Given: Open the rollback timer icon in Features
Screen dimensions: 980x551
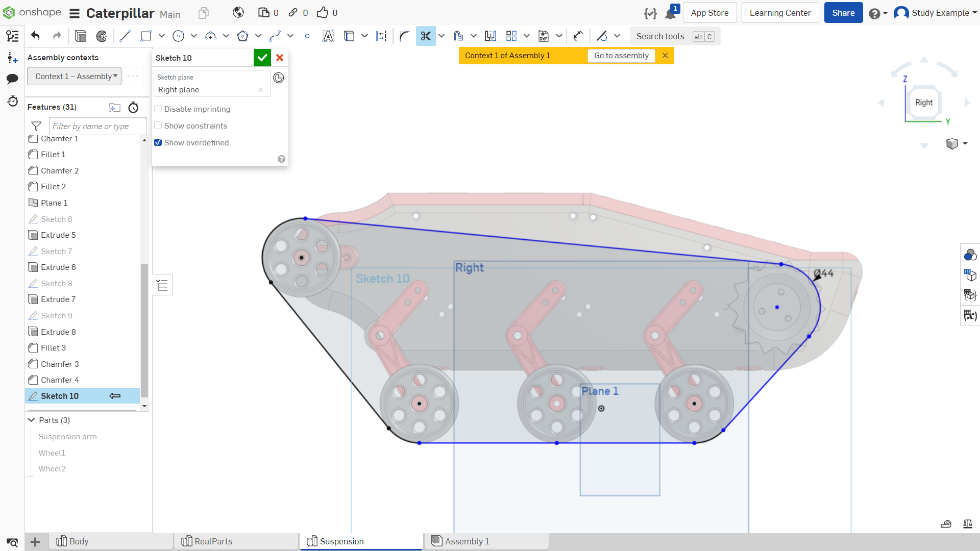Looking at the screenshot, I should (133, 107).
